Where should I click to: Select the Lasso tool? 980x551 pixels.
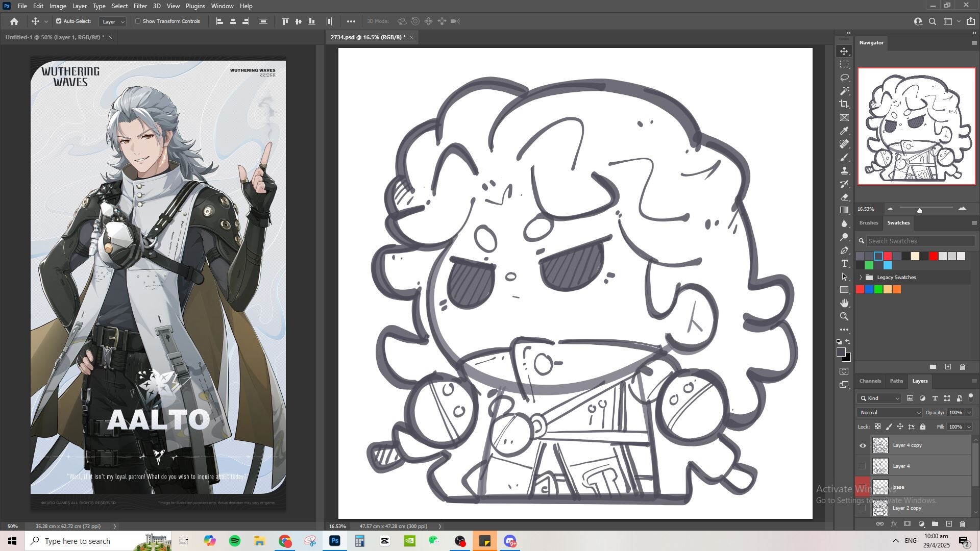845,78
